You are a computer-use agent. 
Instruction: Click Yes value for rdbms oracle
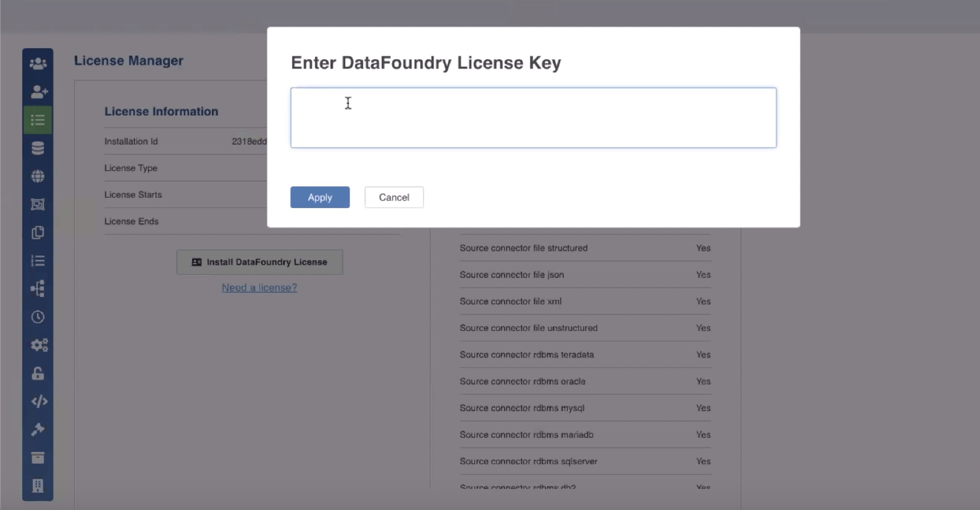[x=703, y=381]
